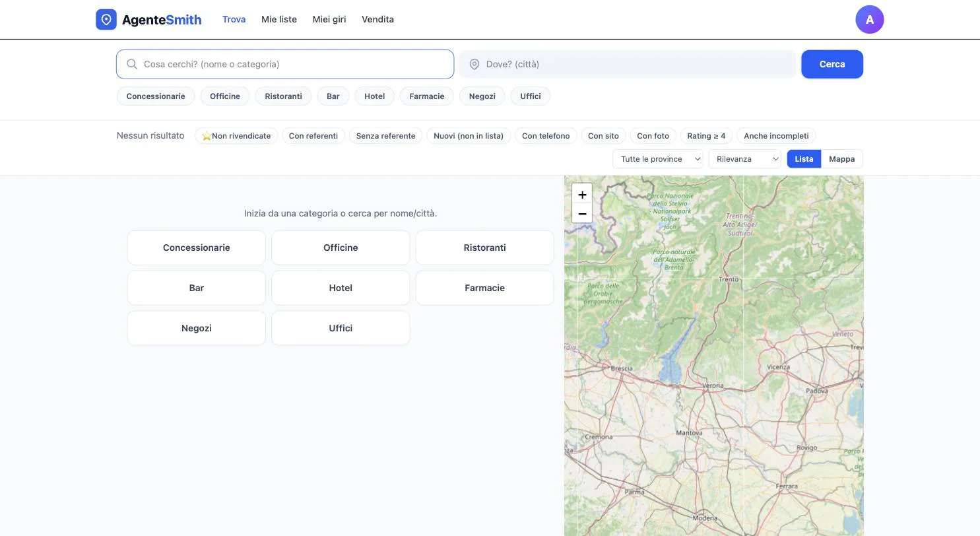Zoom in on the map

coord(582,194)
